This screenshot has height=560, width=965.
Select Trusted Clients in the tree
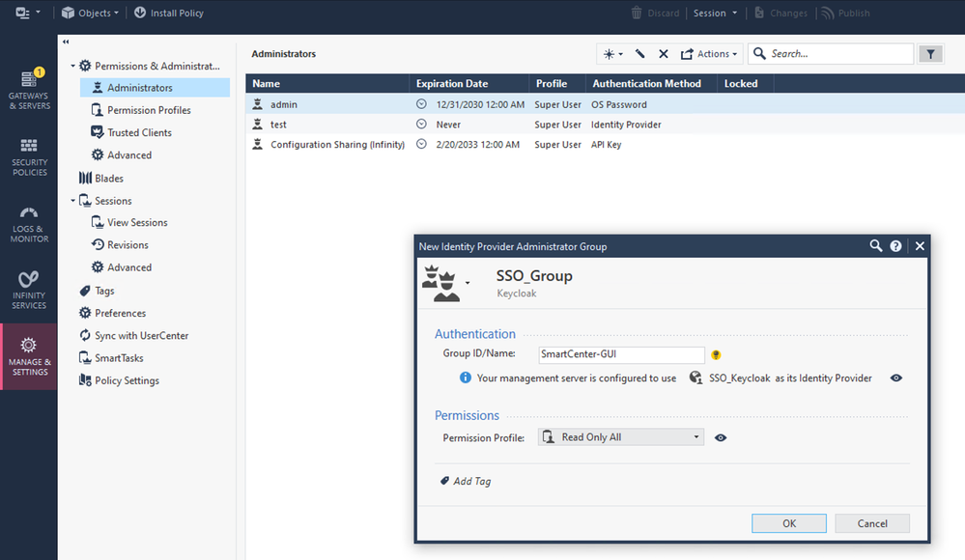point(139,132)
